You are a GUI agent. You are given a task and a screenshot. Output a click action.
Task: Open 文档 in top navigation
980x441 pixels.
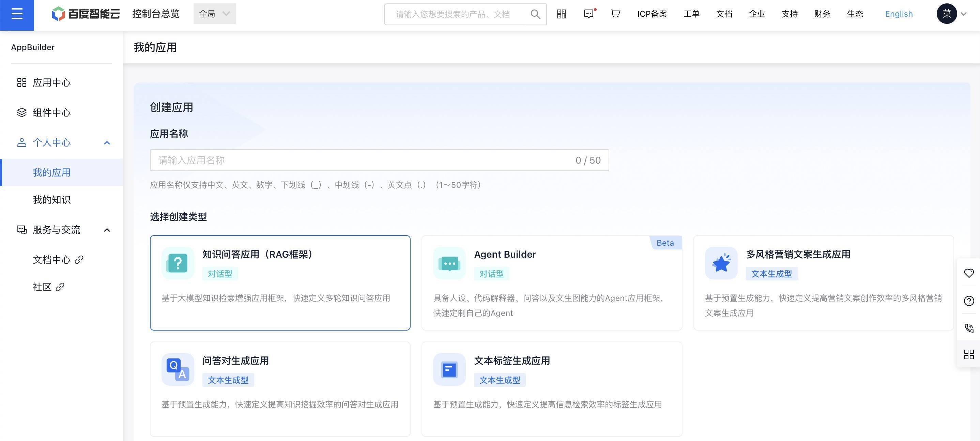[724, 14]
